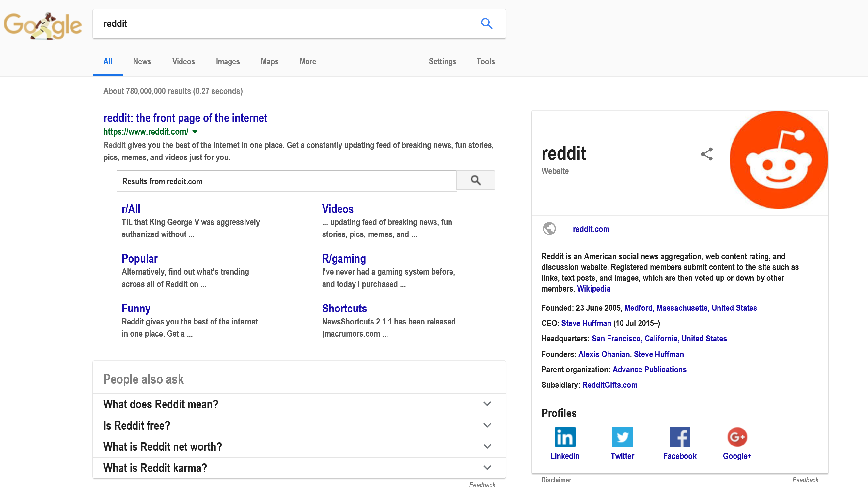Open the dropdown arrow beside the reddit.com URL
Image resolution: width=868 pixels, height=498 pixels.
tap(195, 132)
